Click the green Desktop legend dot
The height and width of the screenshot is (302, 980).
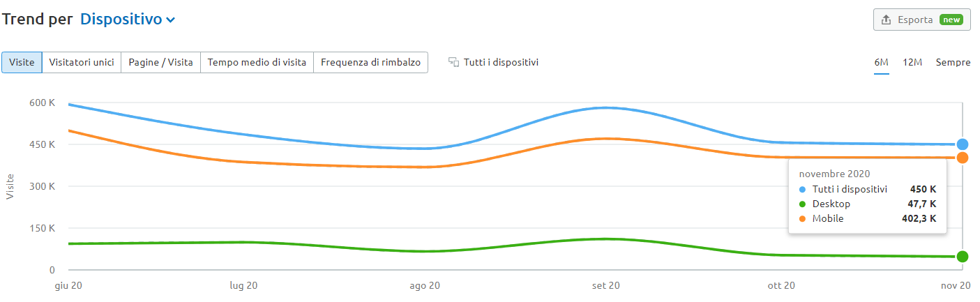pos(802,204)
